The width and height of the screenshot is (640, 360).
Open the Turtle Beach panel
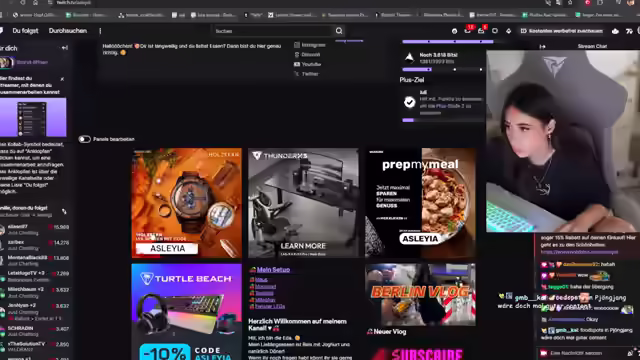pos(187,312)
